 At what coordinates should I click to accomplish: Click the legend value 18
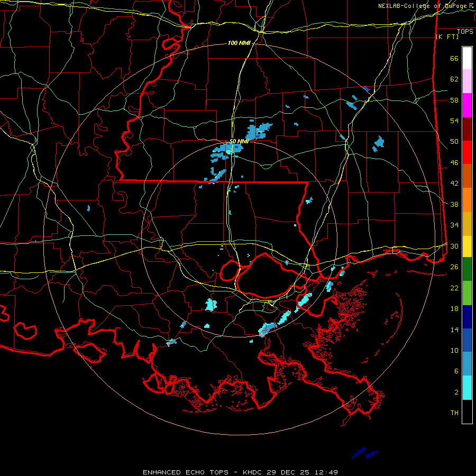coord(454,309)
